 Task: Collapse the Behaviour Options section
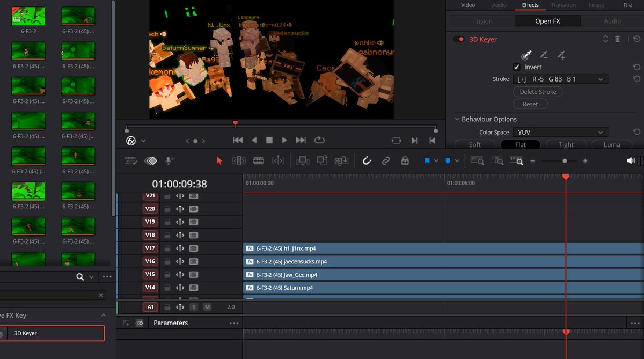(457, 119)
